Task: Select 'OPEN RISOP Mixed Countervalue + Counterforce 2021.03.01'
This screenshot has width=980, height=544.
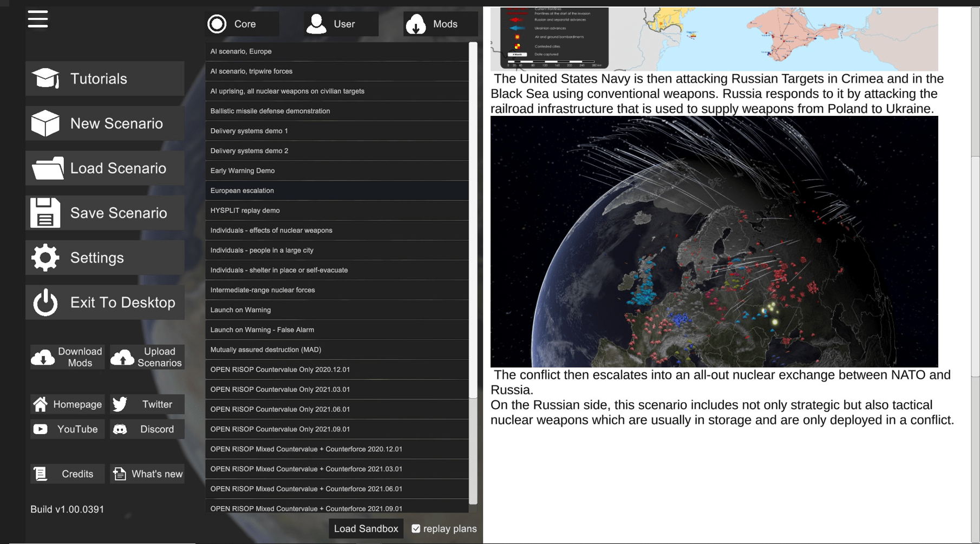Action: tap(337, 469)
